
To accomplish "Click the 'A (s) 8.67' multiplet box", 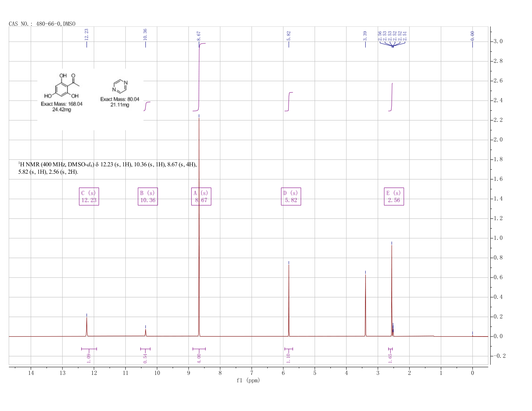I will [201, 197].
